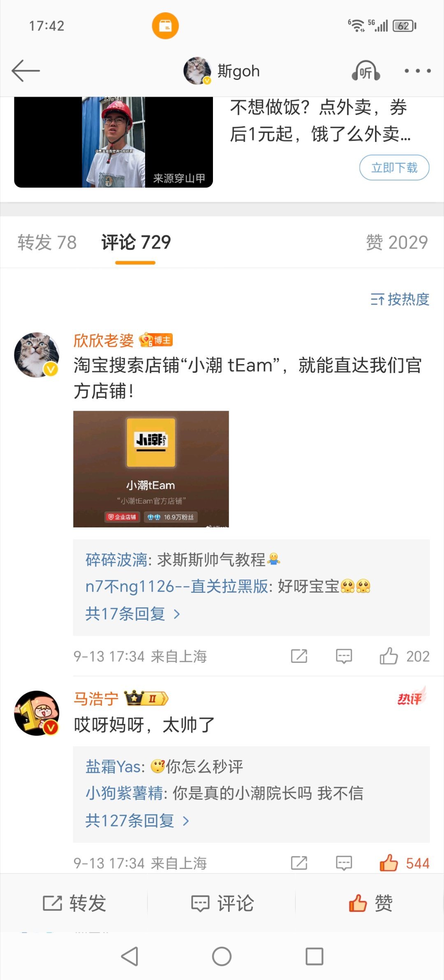Viewport: 444px width, 980px height.
Task: Open the 小潮tEam store image
Action: pos(151,469)
